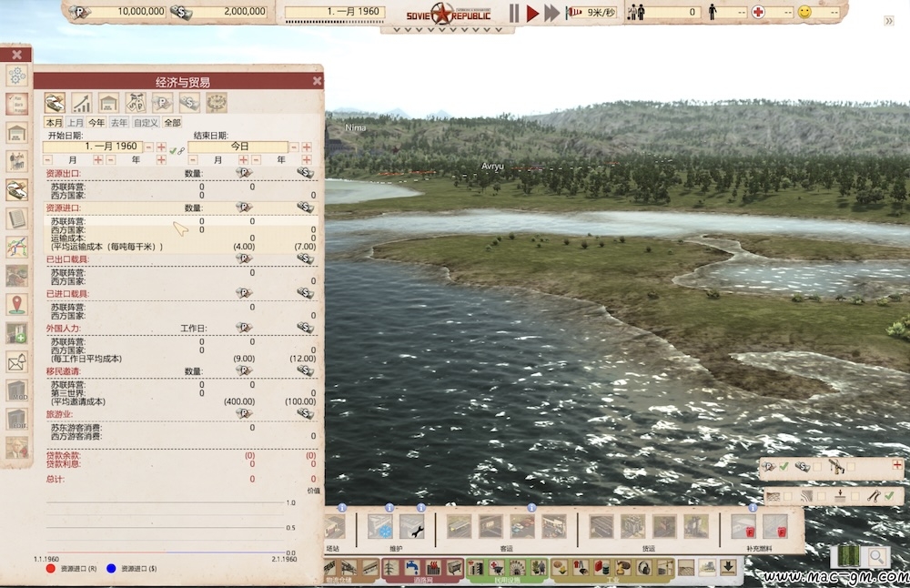Set game speed to fast forward
This screenshot has width=910, height=588.
coord(552,13)
